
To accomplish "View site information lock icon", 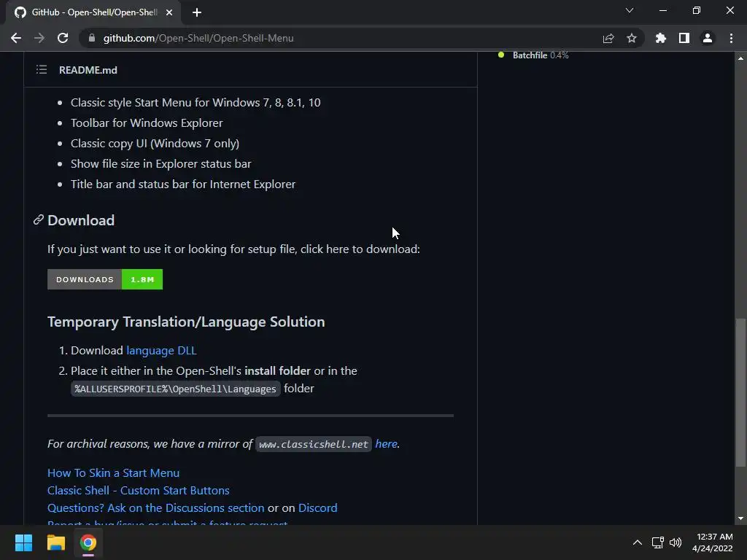I will pyautogui.click(x=92, y=38).
